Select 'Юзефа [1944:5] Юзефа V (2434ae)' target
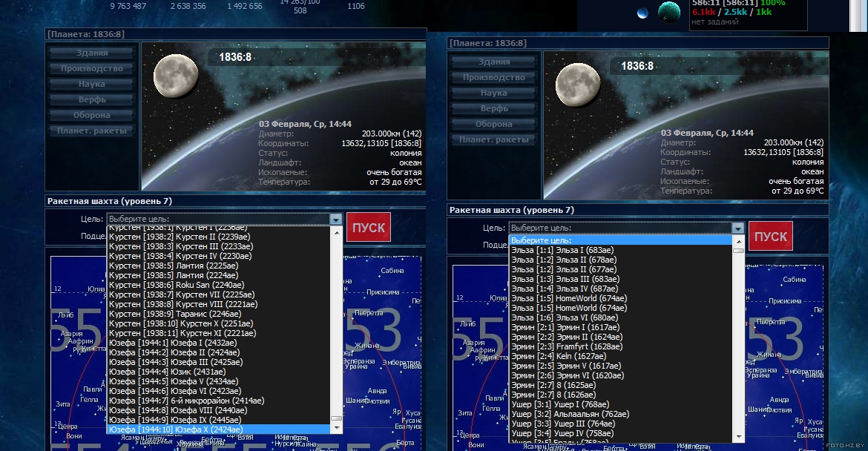The image size is (868, 451). (219, 381)
